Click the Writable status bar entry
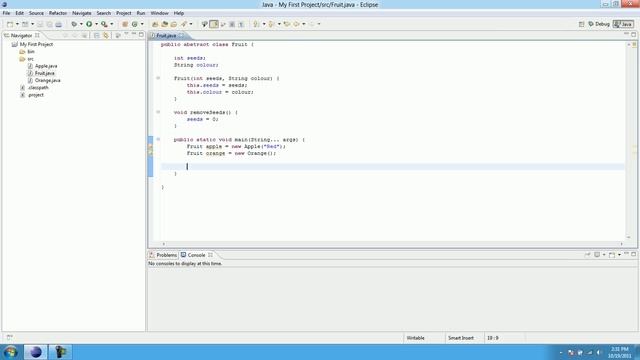Screen dimensions: 640x360 [x=416, y=338]
